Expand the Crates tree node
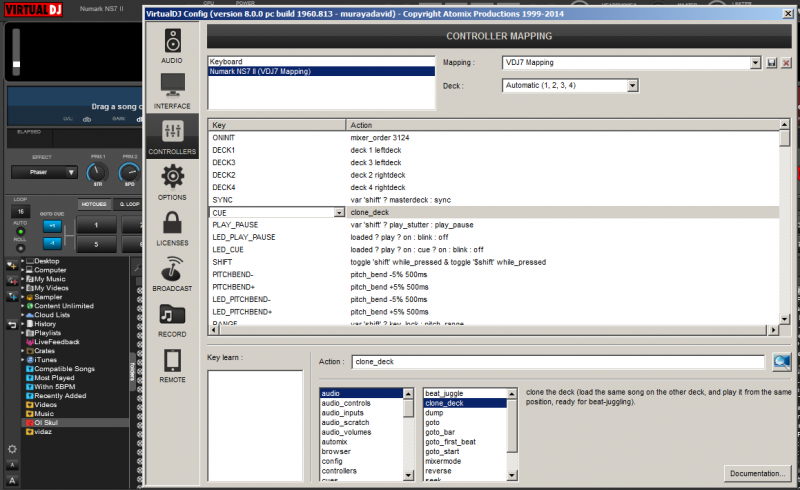Viewport: 800px width, 490px height. point(22,351)
